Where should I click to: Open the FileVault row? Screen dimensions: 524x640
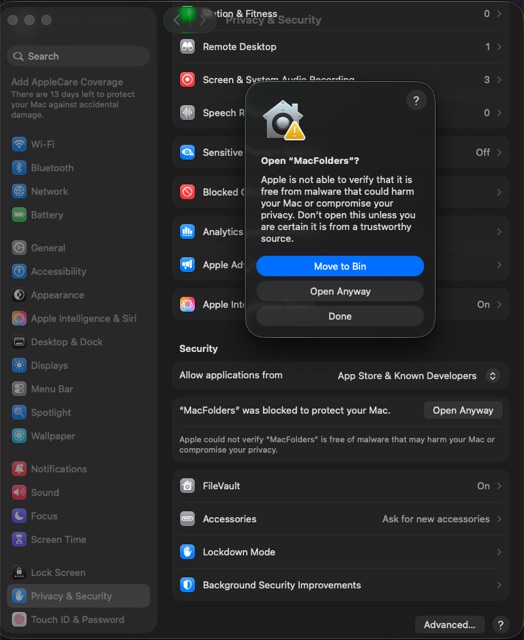pyautogui.click(x=340, y=486)
